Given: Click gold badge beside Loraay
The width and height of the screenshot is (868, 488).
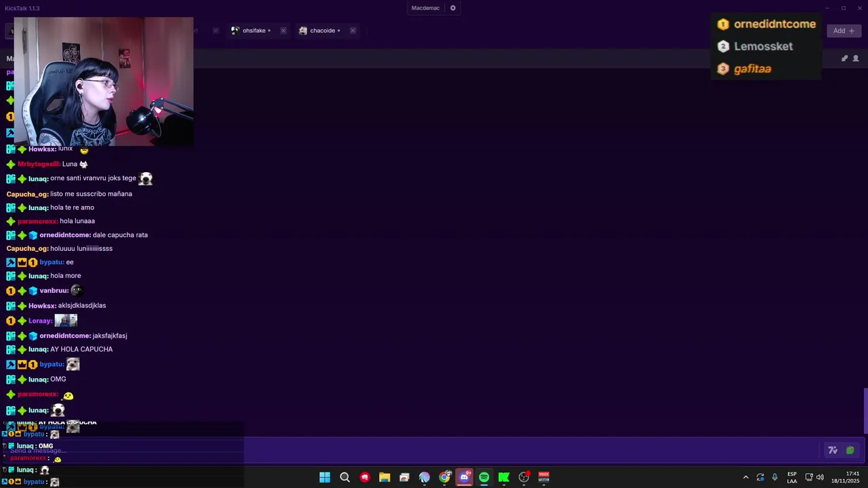Looking at the screenshot, I should point(11,321).
